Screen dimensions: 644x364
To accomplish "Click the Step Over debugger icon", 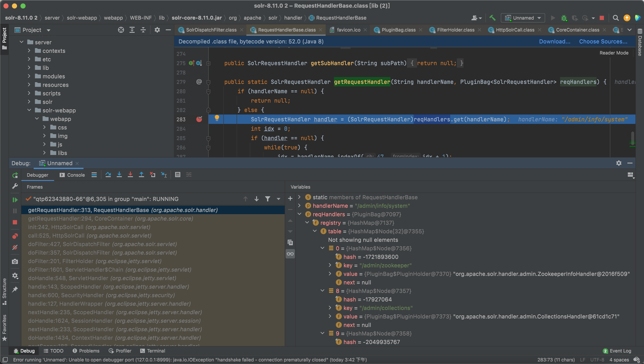I will 108,175.
